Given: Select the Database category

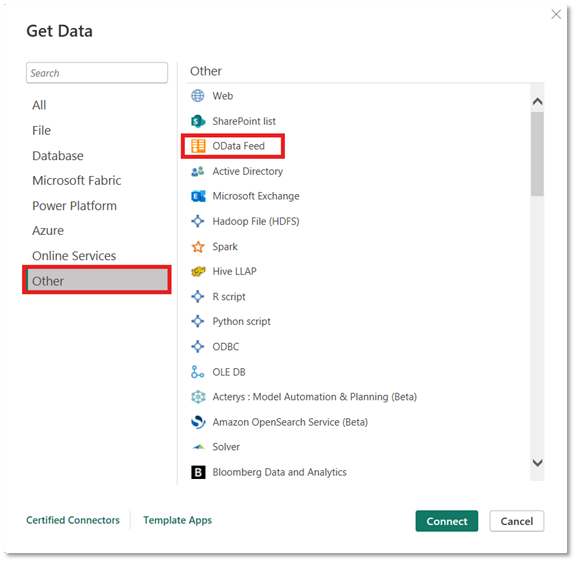Looking at the screenshot, I should [58, 156].
